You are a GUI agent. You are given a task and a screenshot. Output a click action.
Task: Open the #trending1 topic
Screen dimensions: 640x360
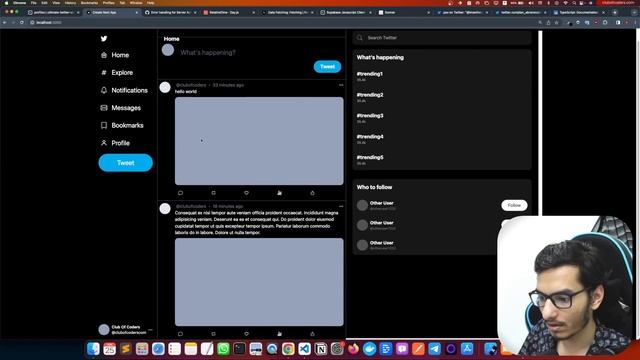370,74
